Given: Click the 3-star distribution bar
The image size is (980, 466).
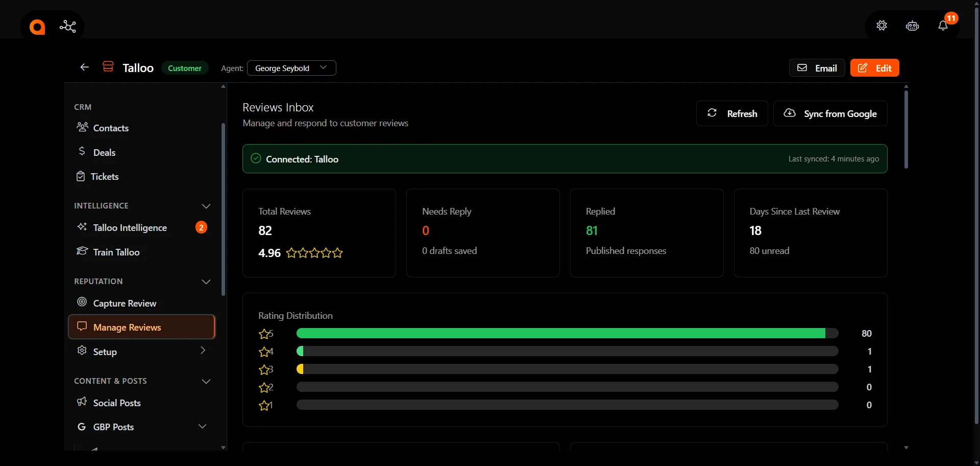Looking at the screenshot, I should tap(567, 369).
